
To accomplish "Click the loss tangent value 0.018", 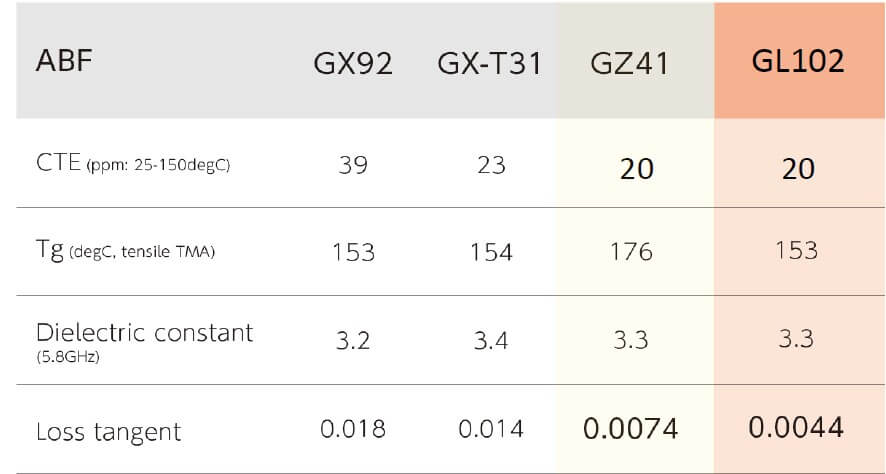I will (x=352, y=429).
